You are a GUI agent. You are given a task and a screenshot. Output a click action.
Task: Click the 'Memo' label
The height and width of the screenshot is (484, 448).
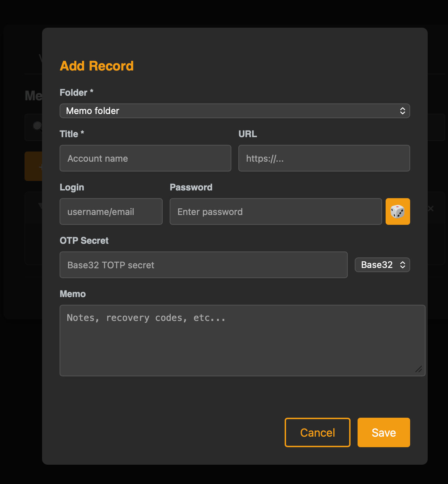click(x=73, y=294)
